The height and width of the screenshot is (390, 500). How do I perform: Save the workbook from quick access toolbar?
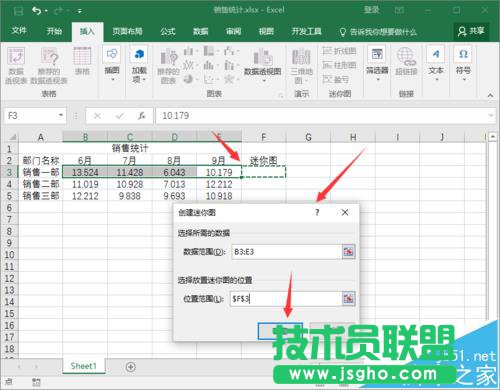point(18,11)
